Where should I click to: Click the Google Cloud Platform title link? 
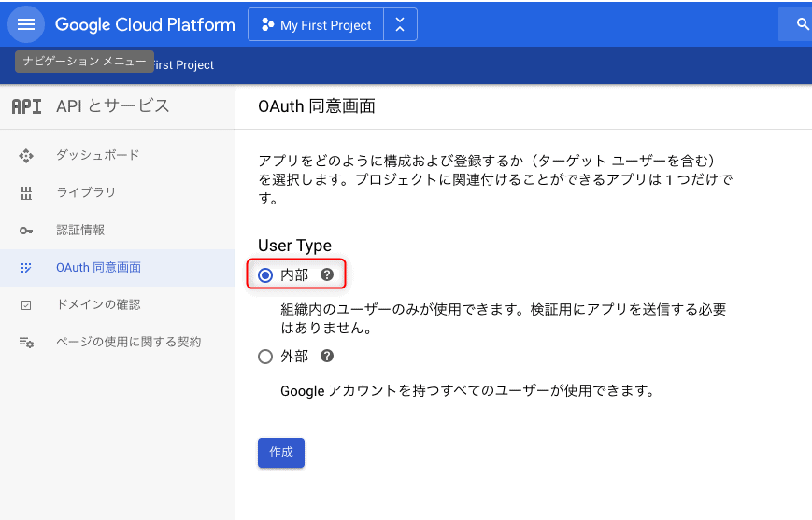tap(145, 25)
